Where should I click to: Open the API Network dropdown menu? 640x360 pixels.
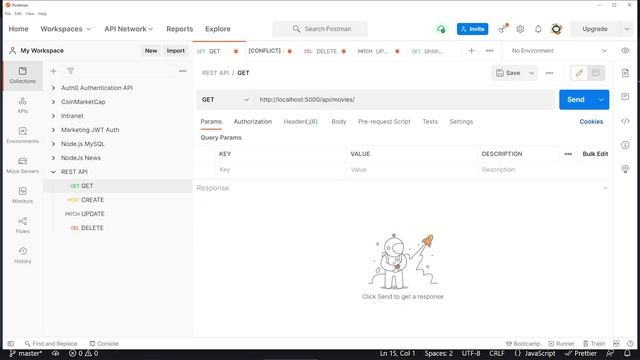(x=129, y=29)
